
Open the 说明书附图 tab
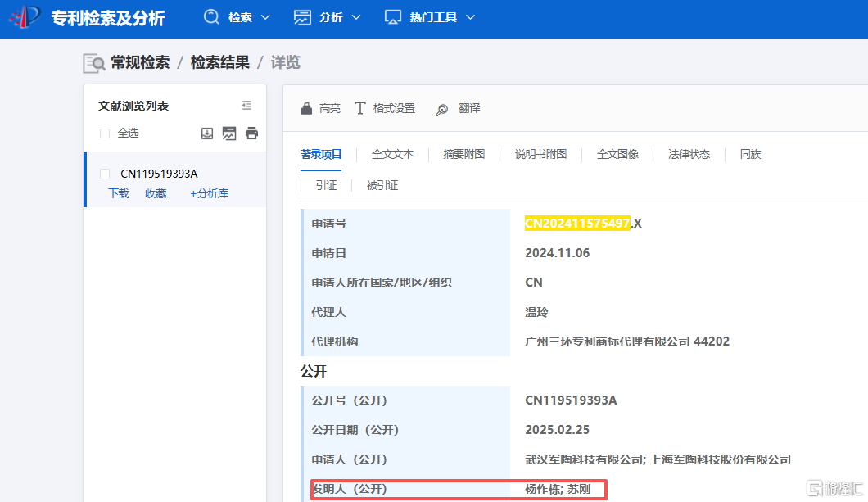[x=540, y=155]
